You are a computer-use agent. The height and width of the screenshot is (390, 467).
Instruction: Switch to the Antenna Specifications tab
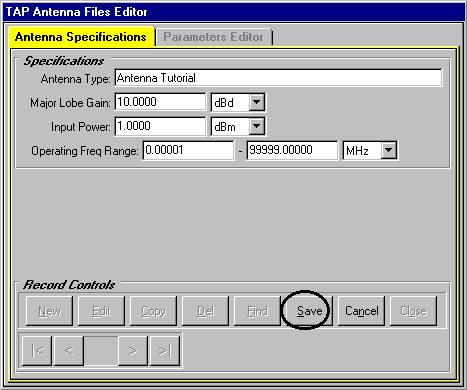point(81,37)
